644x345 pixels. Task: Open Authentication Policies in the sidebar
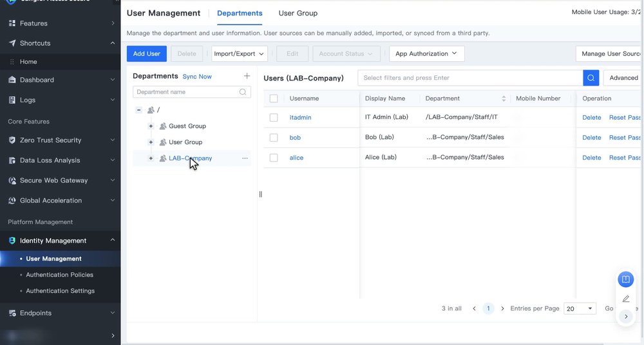click(59, 275)
